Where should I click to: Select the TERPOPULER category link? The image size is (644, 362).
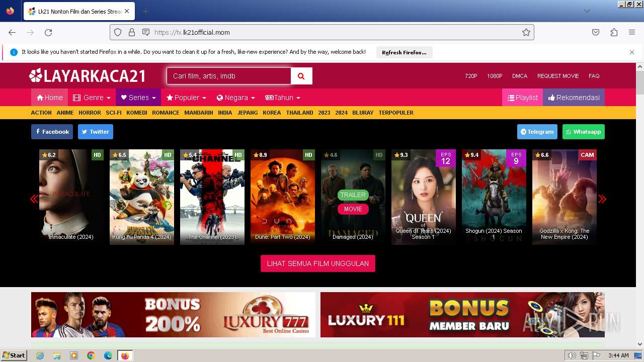[x=396, y=113]
